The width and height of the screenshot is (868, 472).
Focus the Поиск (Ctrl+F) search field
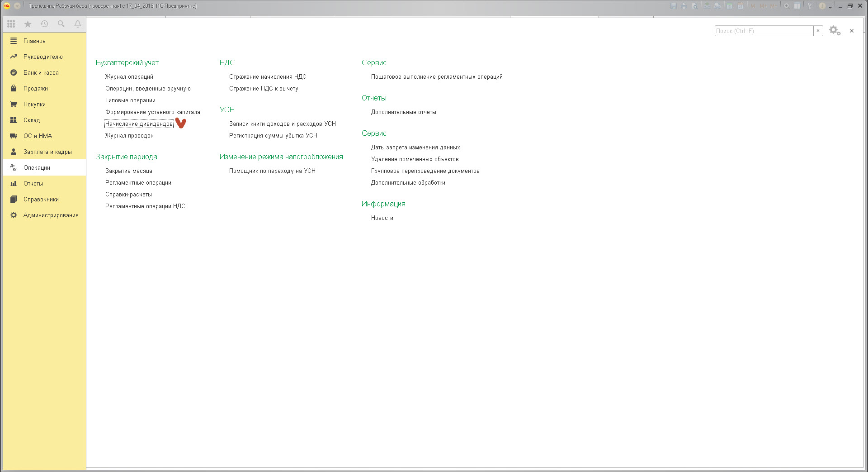(764, 31)
